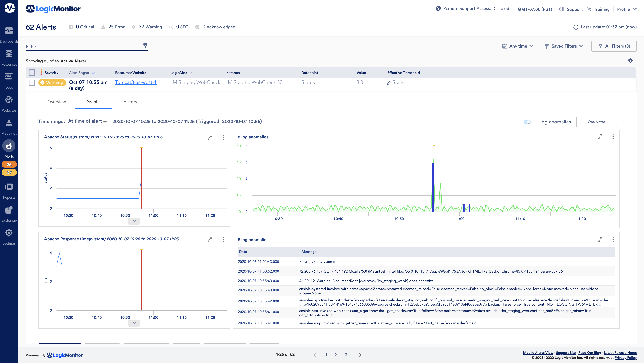Open the Tomcat3-us-west-1 resource link
The height and width of the screenshot is (363, 644).
pos(136,82)
